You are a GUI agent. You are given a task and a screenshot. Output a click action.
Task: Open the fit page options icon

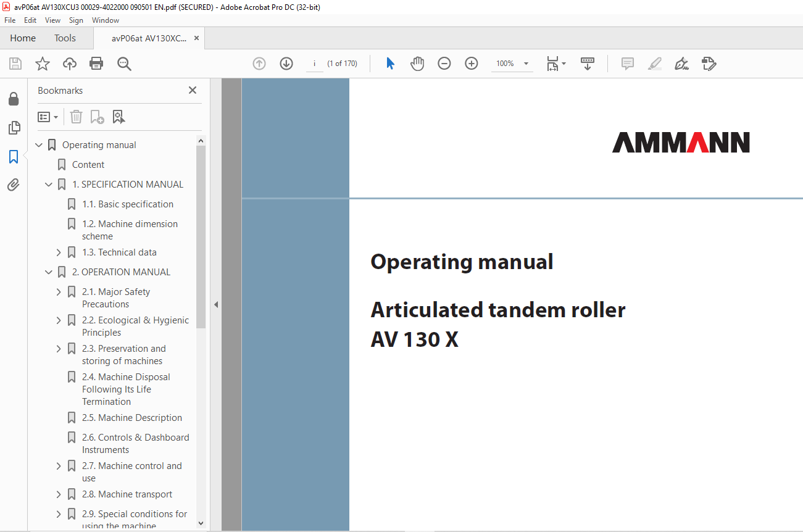[555, 64]
